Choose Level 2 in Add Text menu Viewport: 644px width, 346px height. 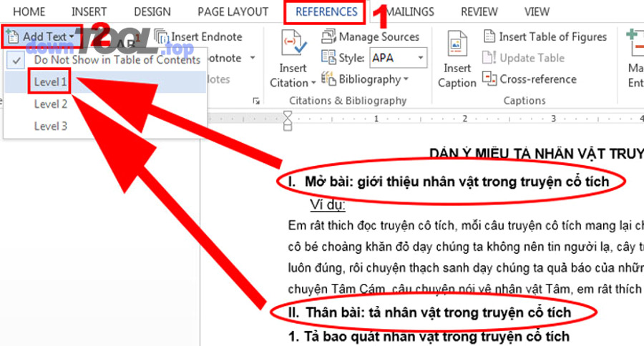[x=51, y=104]
